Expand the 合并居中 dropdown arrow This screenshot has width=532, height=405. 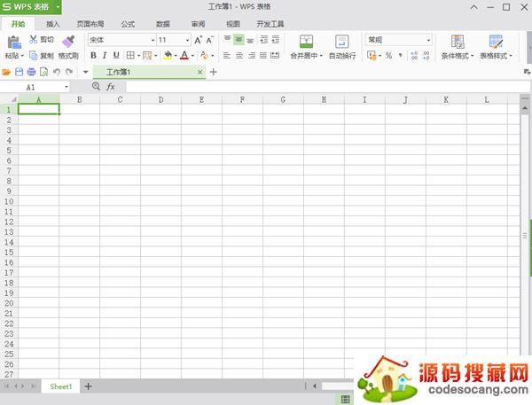coord(321,56)
